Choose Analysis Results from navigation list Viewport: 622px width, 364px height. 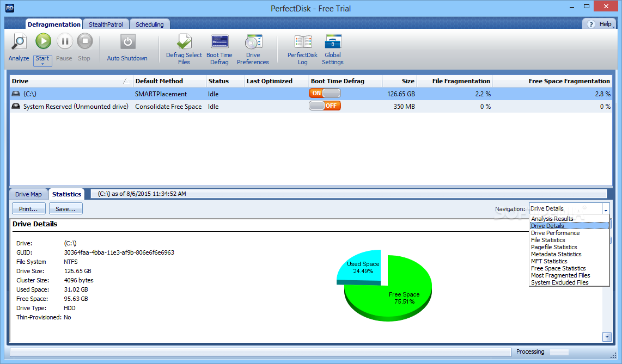coord(569,219)
